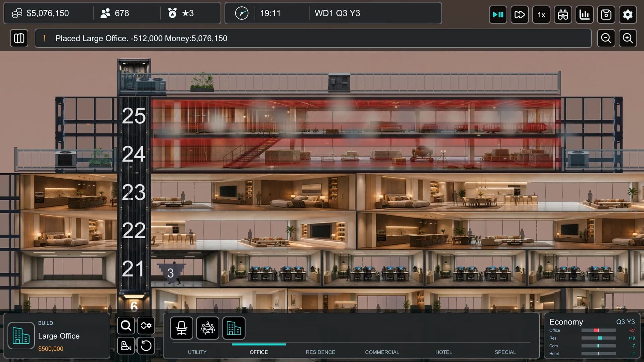Click the Q3 Y3 economy period label

tap(625, 322)
